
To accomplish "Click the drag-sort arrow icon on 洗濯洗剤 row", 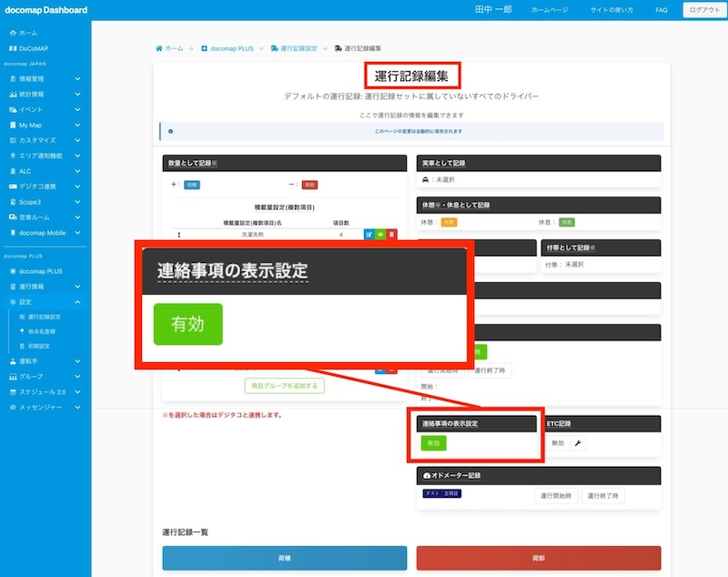I will tap(179, 235).
